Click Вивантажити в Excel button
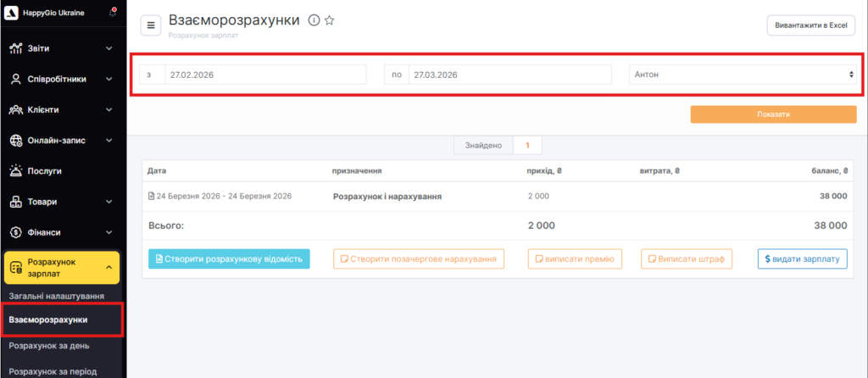The height and width of the screenshot is (378, 868). [810, 25]
